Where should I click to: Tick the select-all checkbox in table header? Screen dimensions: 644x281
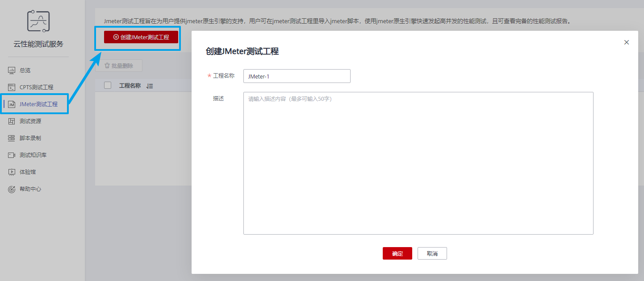108,85
